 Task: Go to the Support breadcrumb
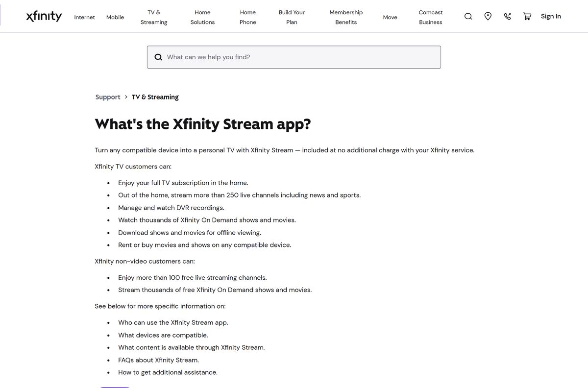point(108,97)
